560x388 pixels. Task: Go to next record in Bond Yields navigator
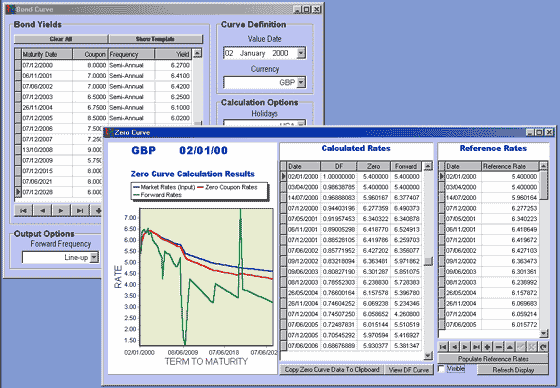coord(61,210)
